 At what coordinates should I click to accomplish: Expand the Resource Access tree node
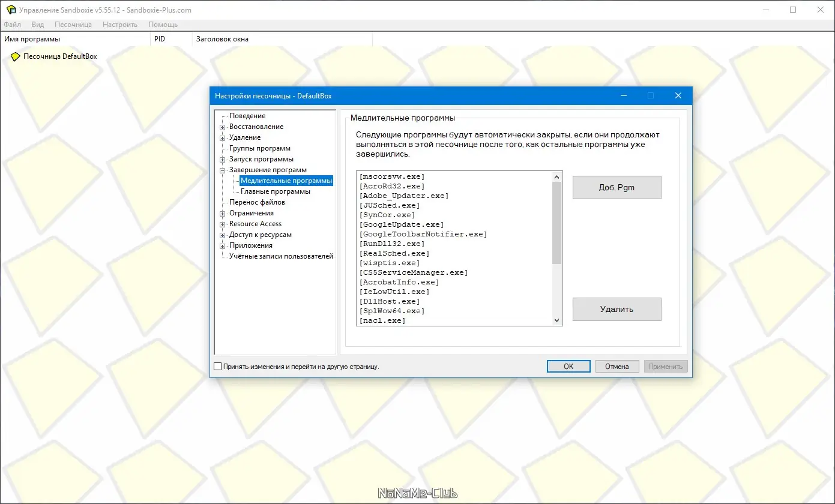pyautogui.click(x=223, y=224)
